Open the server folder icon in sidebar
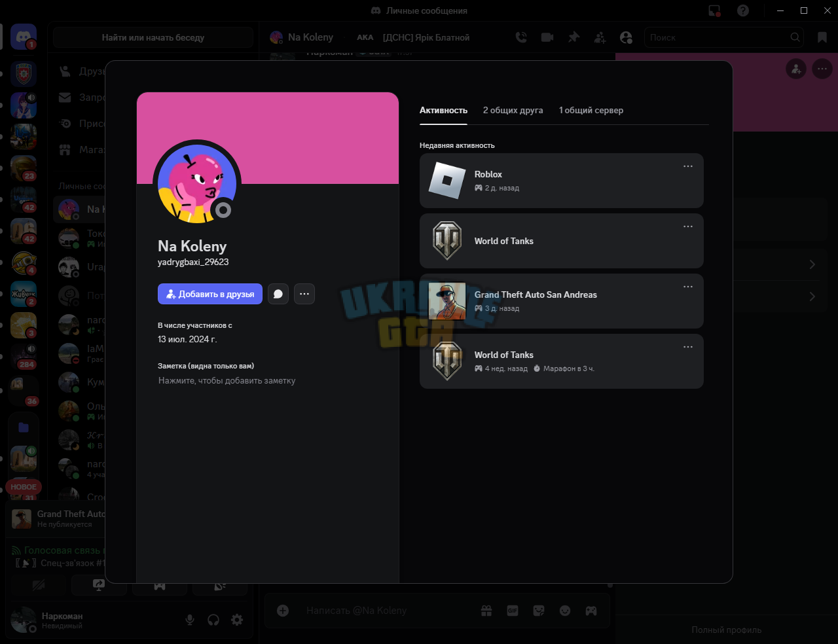Viewport: 838px width, 644px height. 24,427
